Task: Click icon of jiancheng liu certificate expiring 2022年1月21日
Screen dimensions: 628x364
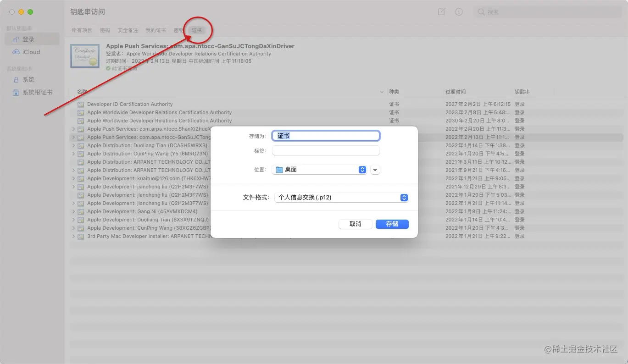Action: coord(81,203)
